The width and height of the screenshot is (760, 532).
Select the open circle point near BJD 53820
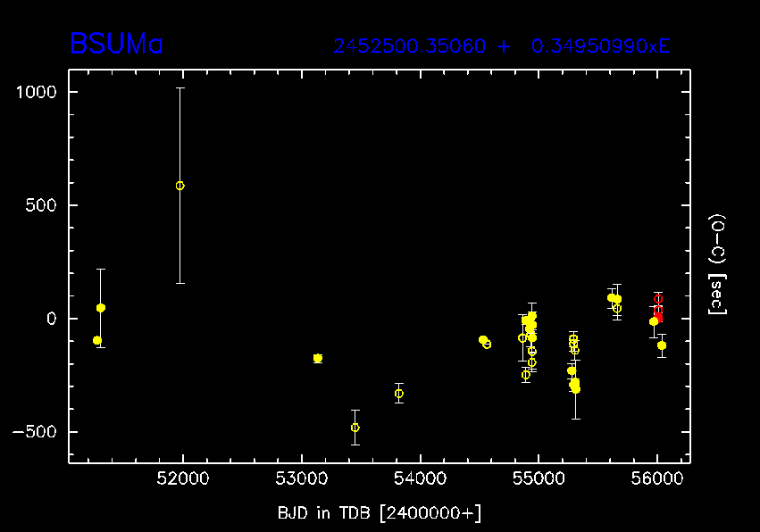tap(399, 394)
